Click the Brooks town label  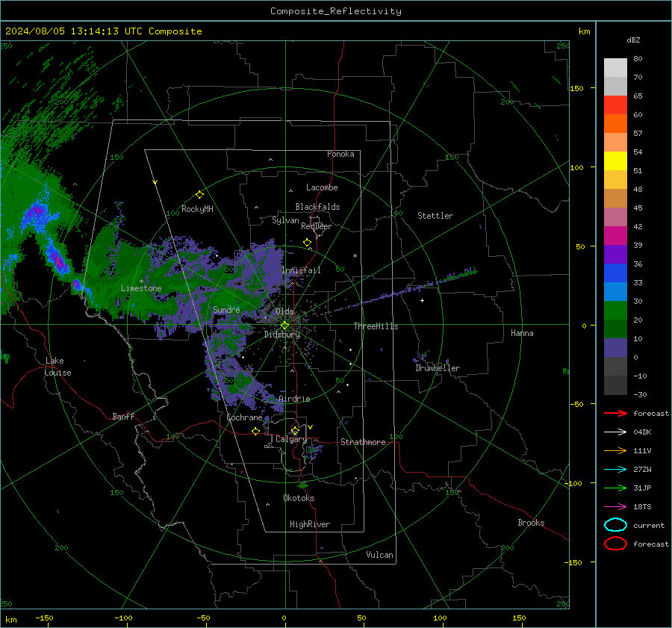[x=531, y=523]
